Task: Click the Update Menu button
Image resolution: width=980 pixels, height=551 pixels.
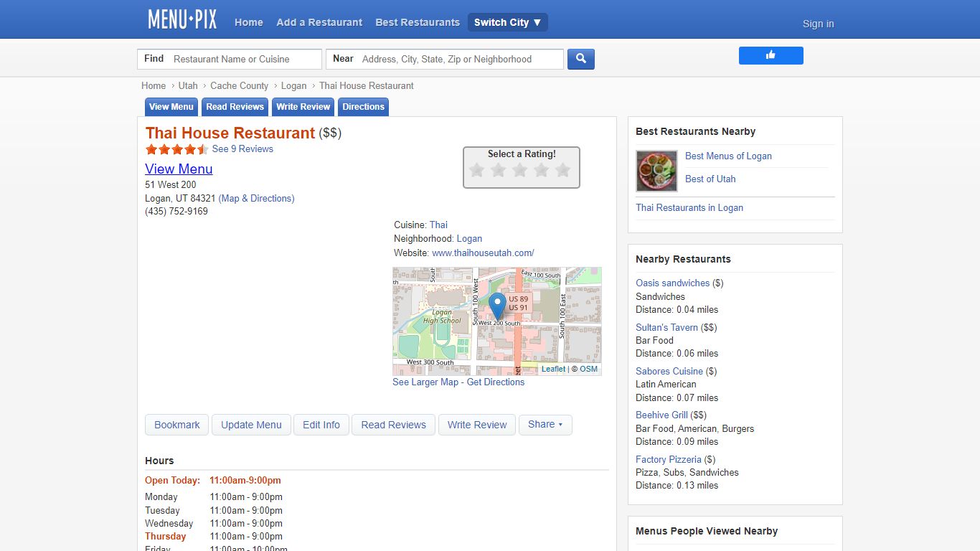Action: (251, 425)
